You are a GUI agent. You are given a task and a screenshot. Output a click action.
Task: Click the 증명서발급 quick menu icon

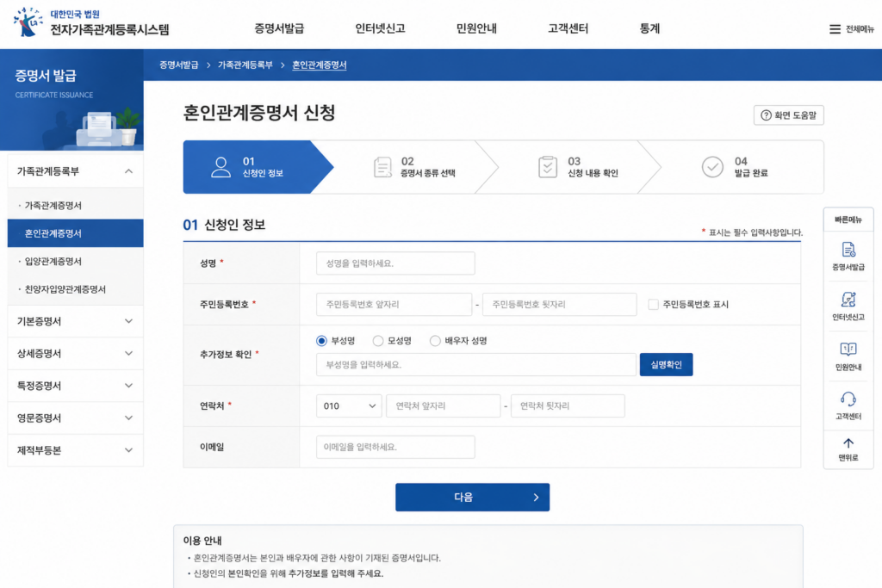(848, 250)
